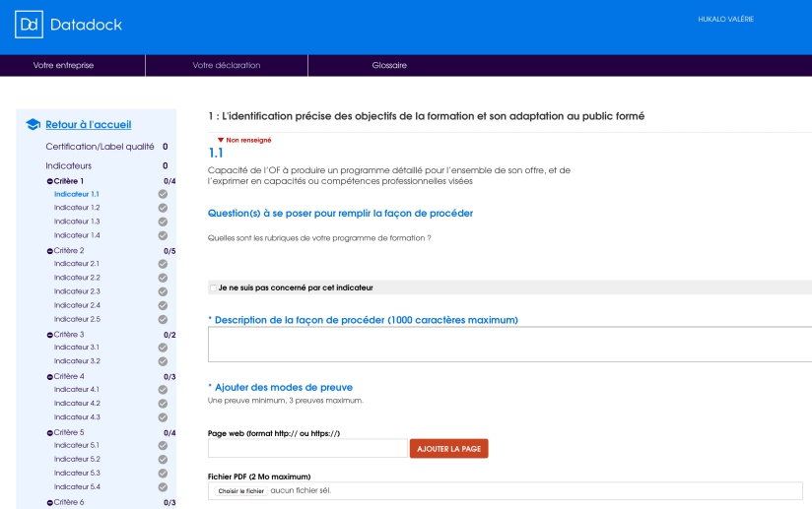812x509 pixels.
Task: Click the Page web URL input field
Action: [307, 449]
